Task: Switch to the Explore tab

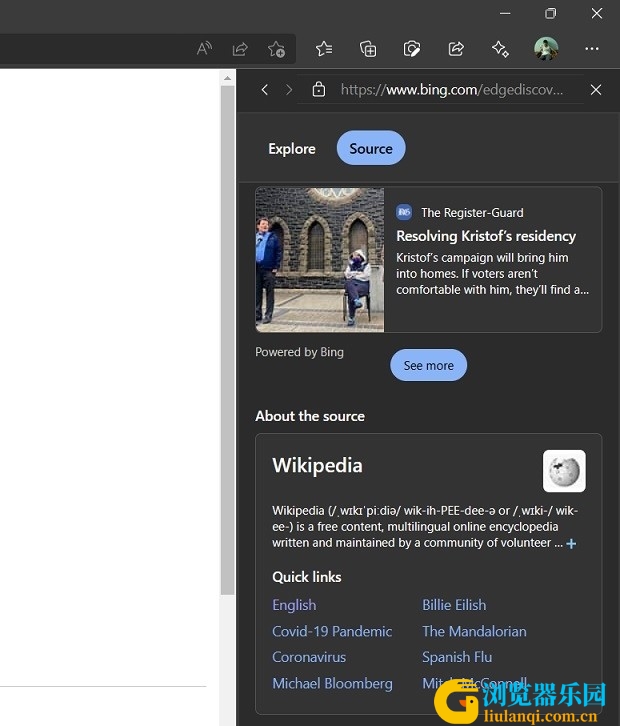Action: tap(292, 149)
